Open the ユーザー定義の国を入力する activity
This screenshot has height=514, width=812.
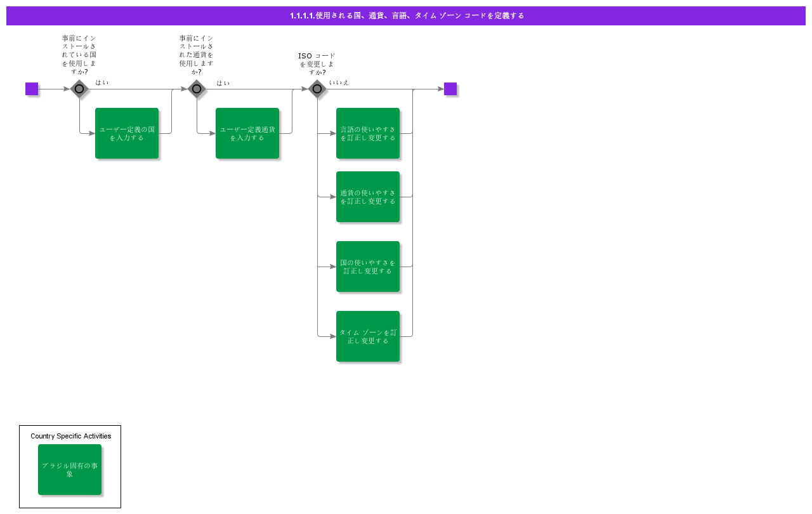point(127,133)
